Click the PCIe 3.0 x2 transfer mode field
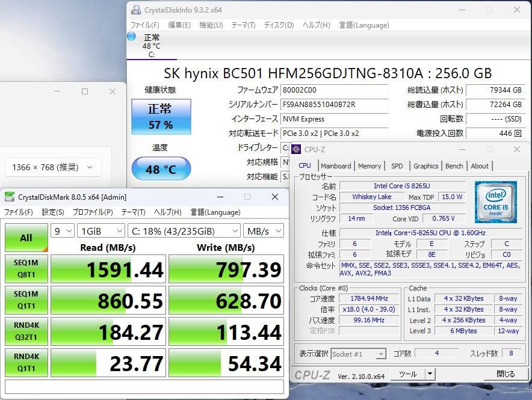Viewport: 532px width, 400px height. [334, 133]
